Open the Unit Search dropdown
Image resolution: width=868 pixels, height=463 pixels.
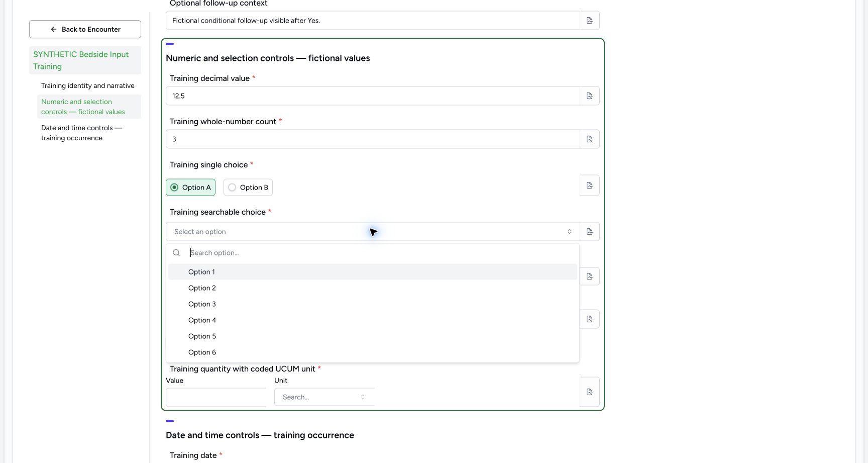324,397
